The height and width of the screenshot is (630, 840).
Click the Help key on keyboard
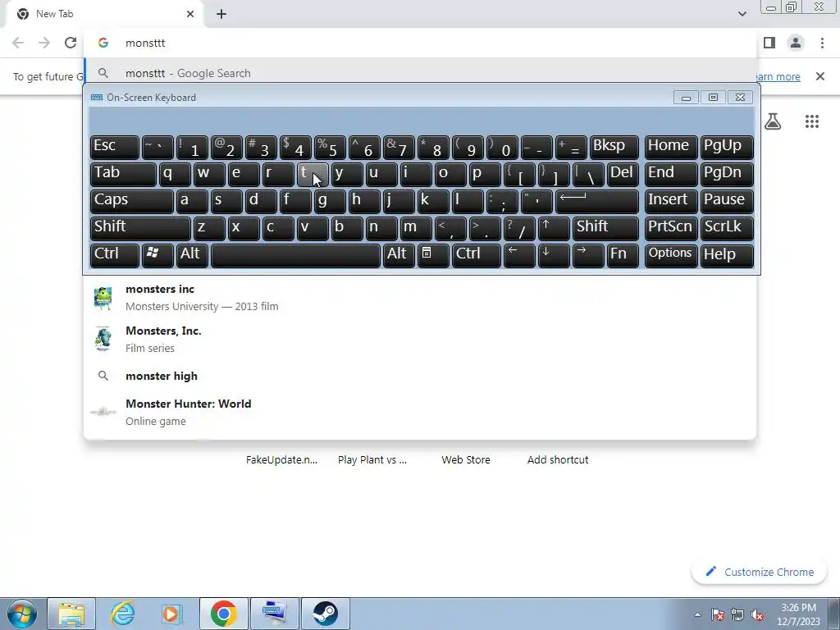pos(727,255)
